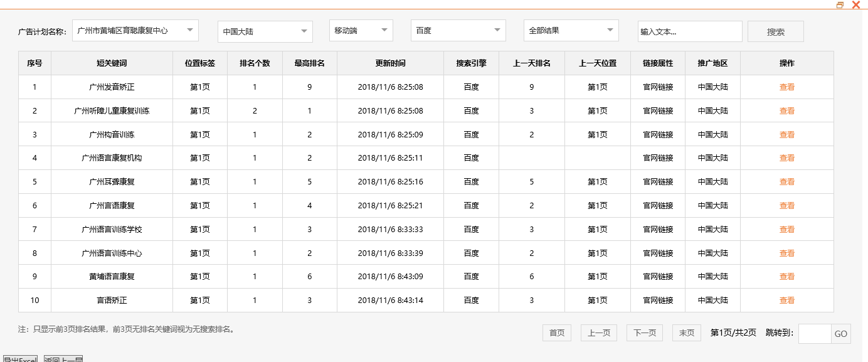Viewport: 868px width, 362px height.
Task: Click the 跳转到 page number field
Action: pos(814,334)
